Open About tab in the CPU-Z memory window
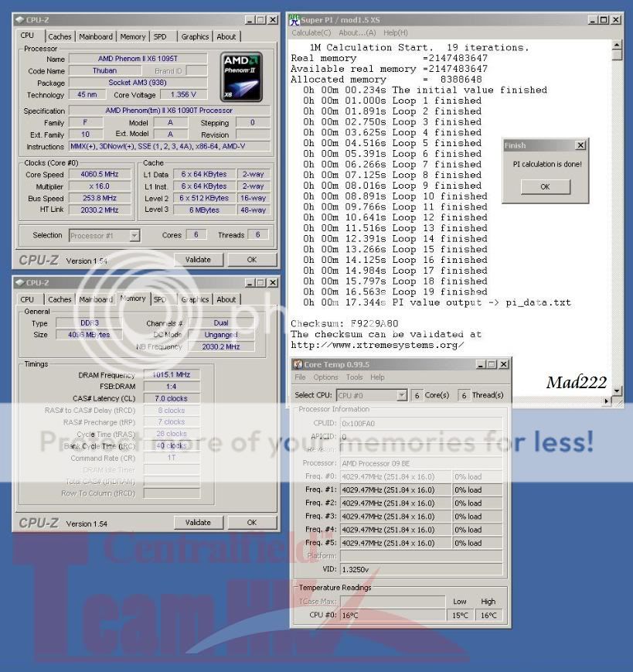633x672 pixels. (226, 299)
